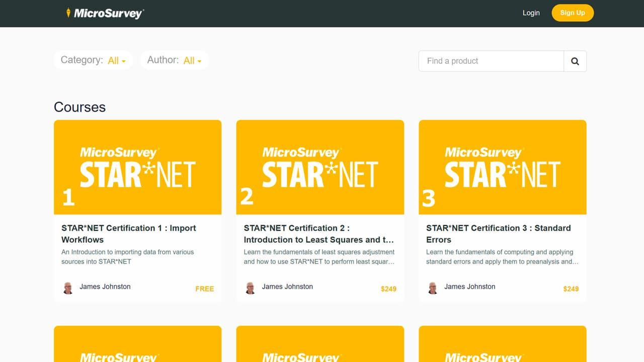Viewport: 644px width, 362px height.
Task: Click the FREE price label on Certification 1
Action: pos(204,289)
